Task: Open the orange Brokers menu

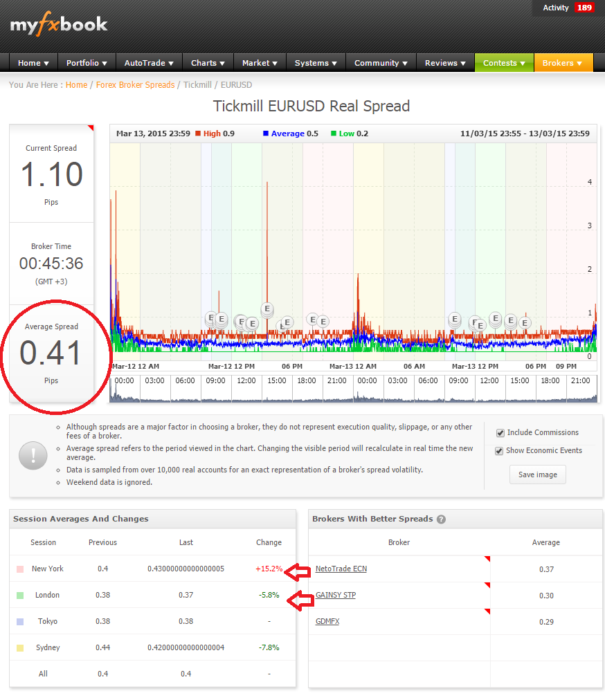Action: point(563,63)
